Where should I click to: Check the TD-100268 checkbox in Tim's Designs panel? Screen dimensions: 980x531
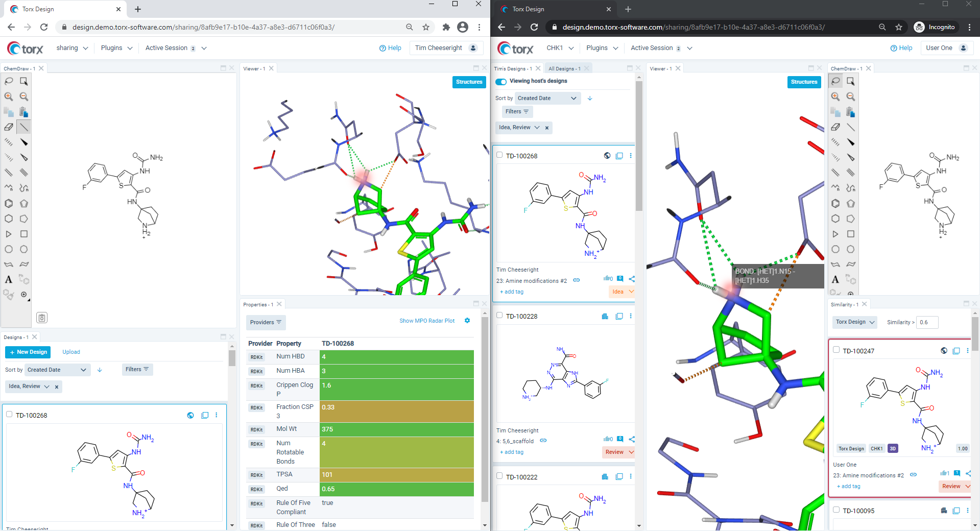coord(499,155)
